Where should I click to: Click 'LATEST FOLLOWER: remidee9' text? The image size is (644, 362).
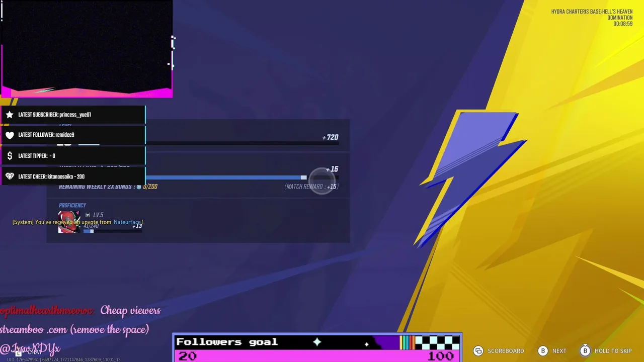point(46,135)
